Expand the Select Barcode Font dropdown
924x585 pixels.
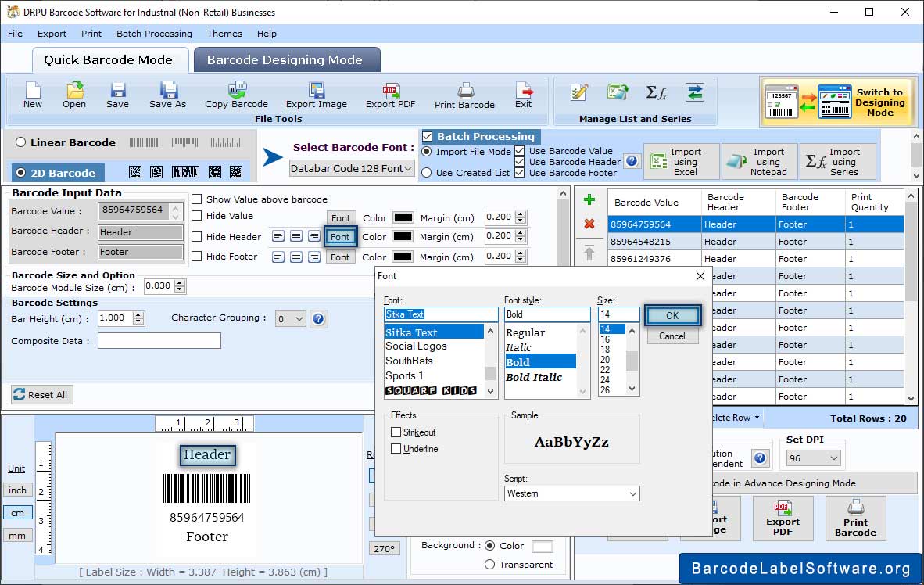click(351, 169)
